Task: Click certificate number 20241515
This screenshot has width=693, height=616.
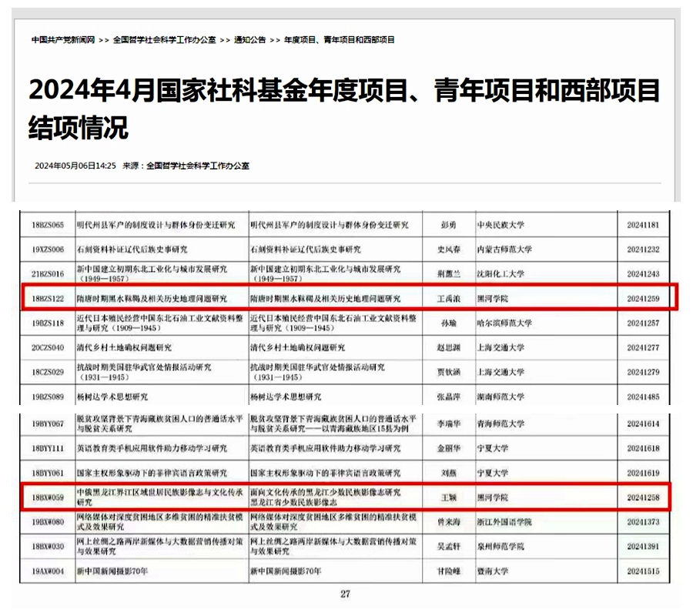Action: [x=643, y=571]
